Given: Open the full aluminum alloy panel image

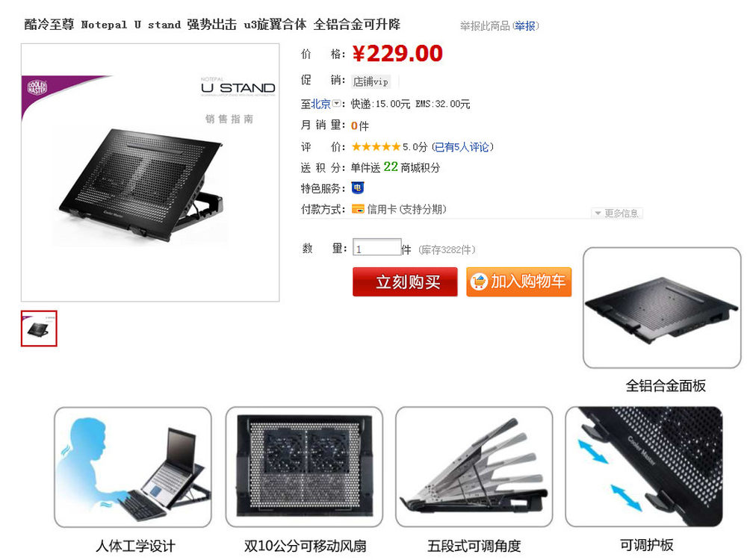Looking at the screenshot, I should coord(662,308).
